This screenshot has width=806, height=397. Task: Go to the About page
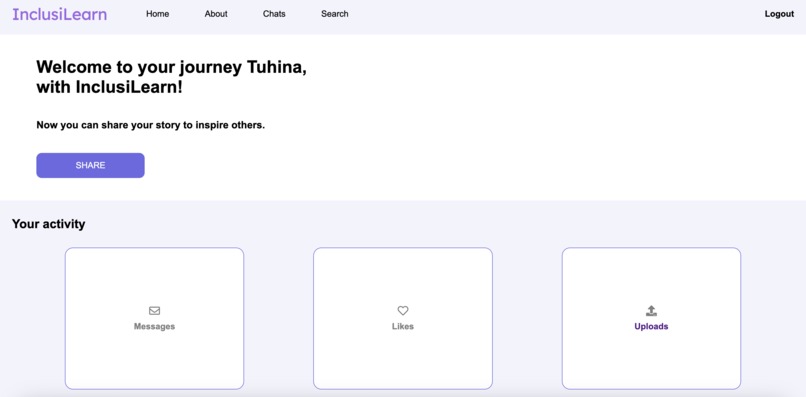[x=216, y=14]
